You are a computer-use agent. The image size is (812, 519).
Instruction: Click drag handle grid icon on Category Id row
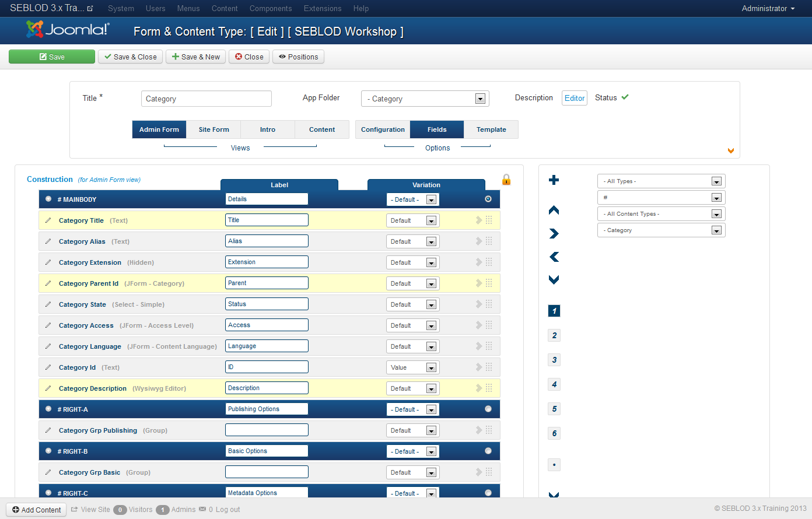(489, 367)
